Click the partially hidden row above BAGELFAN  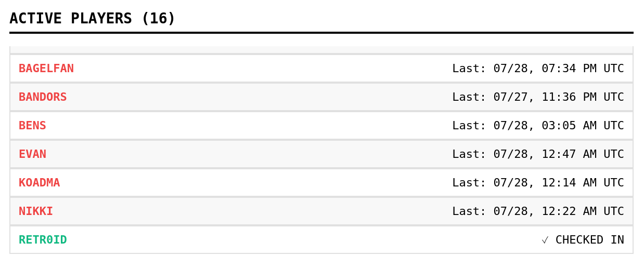tap(321, 49)
